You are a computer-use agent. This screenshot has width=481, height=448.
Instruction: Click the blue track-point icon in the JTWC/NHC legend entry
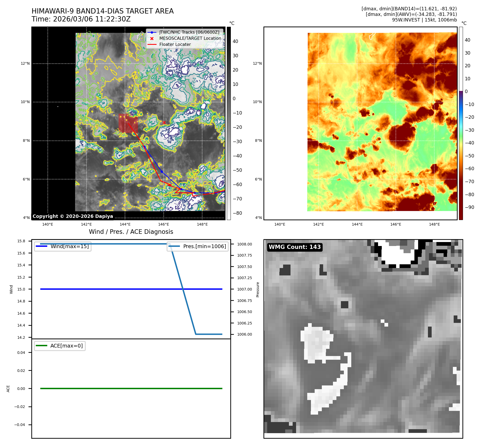[x=152, y=32]
